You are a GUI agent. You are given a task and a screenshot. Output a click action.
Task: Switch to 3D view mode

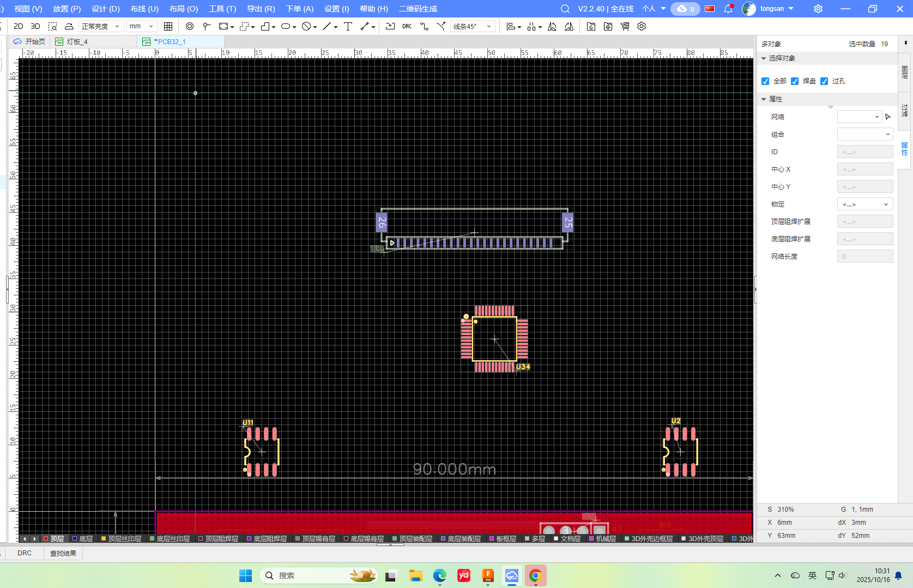click(x=35, y=26)
